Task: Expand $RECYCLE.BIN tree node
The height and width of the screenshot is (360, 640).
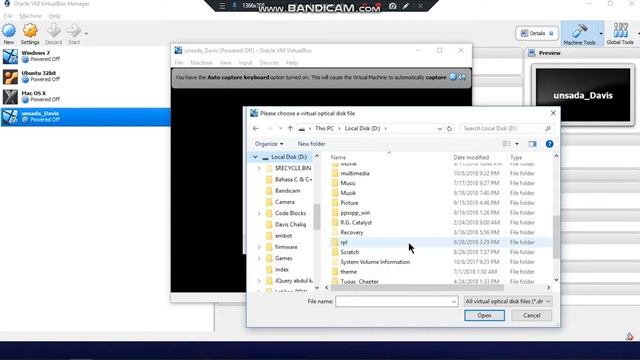Action: 259,168
